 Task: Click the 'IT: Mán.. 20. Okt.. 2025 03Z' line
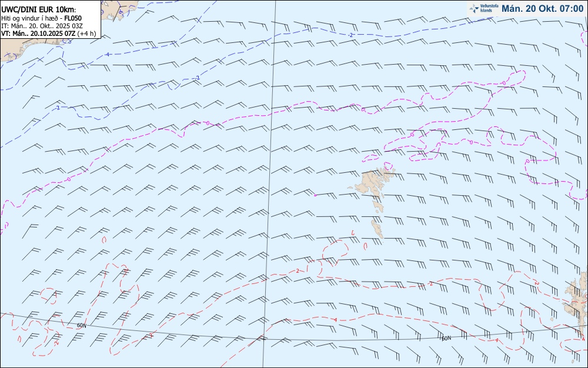pos(42,26)
